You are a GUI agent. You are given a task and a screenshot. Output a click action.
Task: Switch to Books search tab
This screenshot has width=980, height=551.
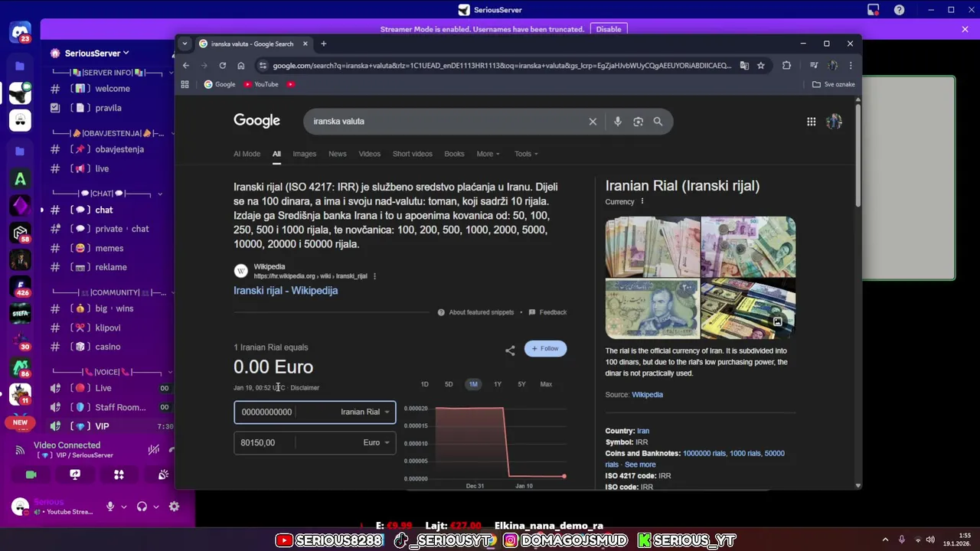click(454, 154)
